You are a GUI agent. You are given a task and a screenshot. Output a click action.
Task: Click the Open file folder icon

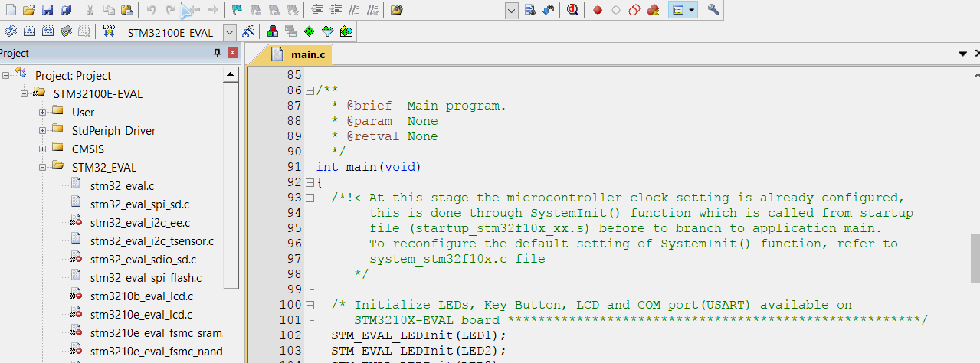[28, 10]
